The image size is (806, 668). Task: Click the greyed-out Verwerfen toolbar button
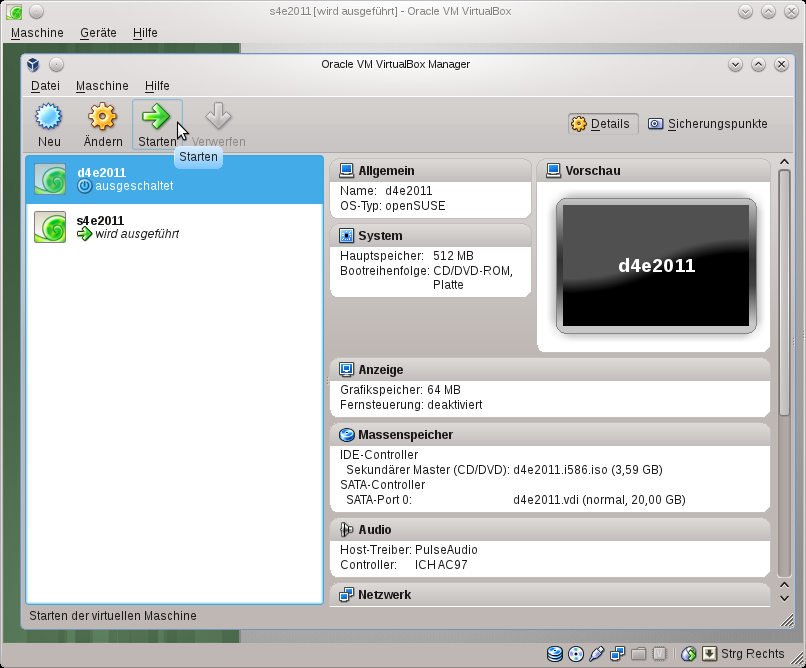point(218,125)
